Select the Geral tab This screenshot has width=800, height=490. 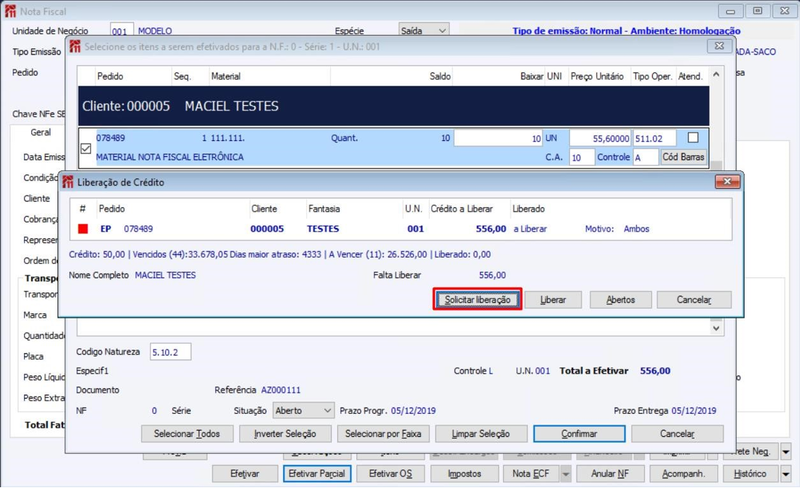(x=40, y=132)
